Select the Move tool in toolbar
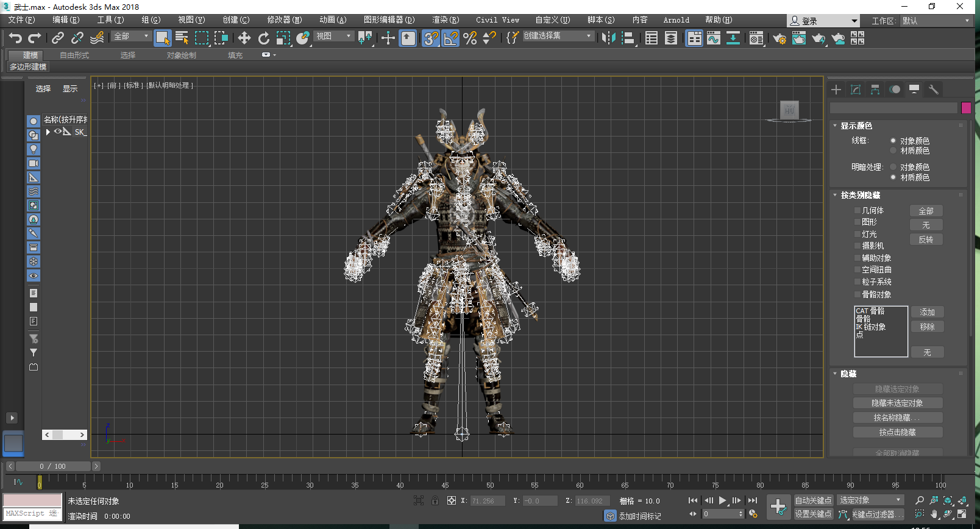The image size is (980, 529). pos(244,38)
